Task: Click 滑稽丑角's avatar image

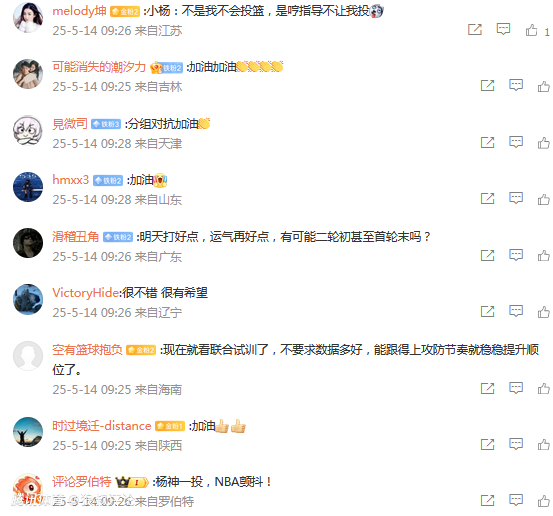Action: [28, 243]
